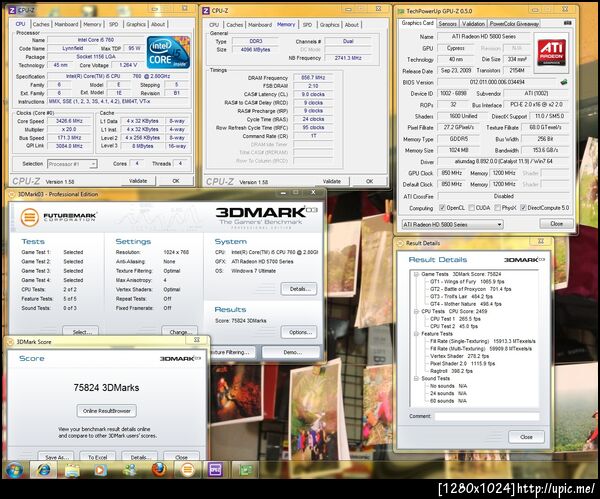
Task: Toggle the PhysX checkbox in GPU-Z
Action: pos(497,208)
